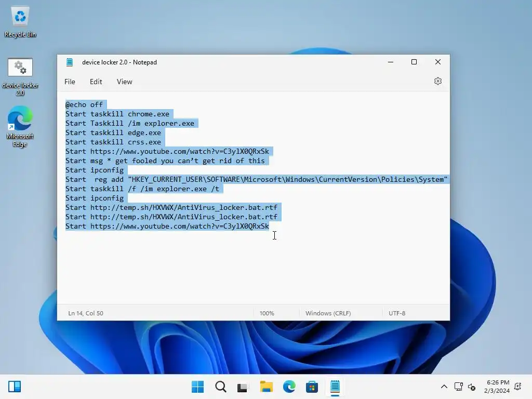Launch File Explorer from taskbar

(x=266, y=387)
